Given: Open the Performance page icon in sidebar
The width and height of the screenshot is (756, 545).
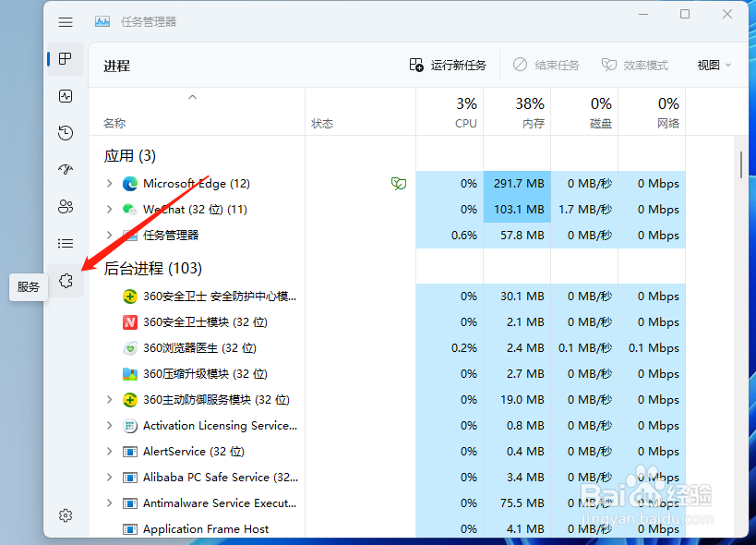Looking at the screenshot, I should pos(66,96).
